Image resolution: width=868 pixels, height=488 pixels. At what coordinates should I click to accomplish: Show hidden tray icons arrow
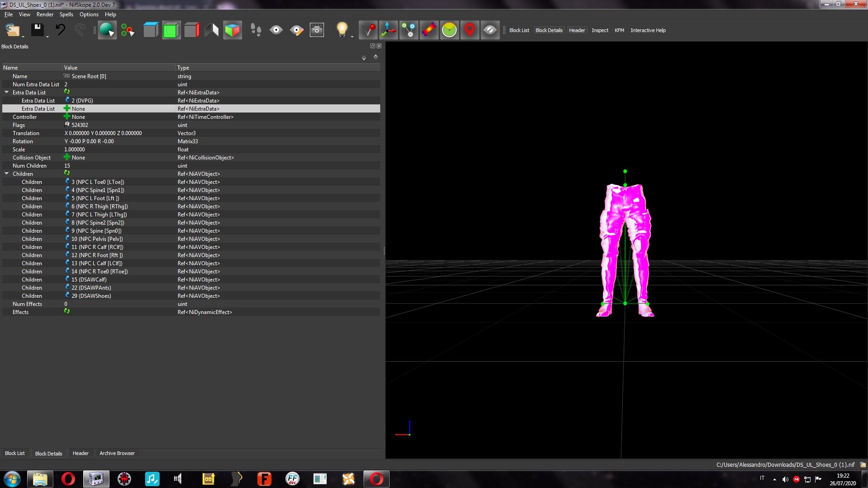774,479
